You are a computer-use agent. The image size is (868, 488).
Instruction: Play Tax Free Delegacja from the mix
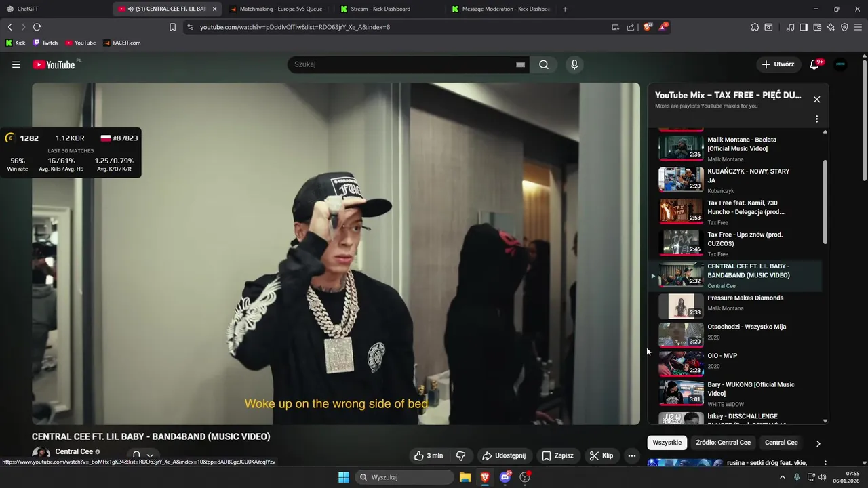(736, 211)
